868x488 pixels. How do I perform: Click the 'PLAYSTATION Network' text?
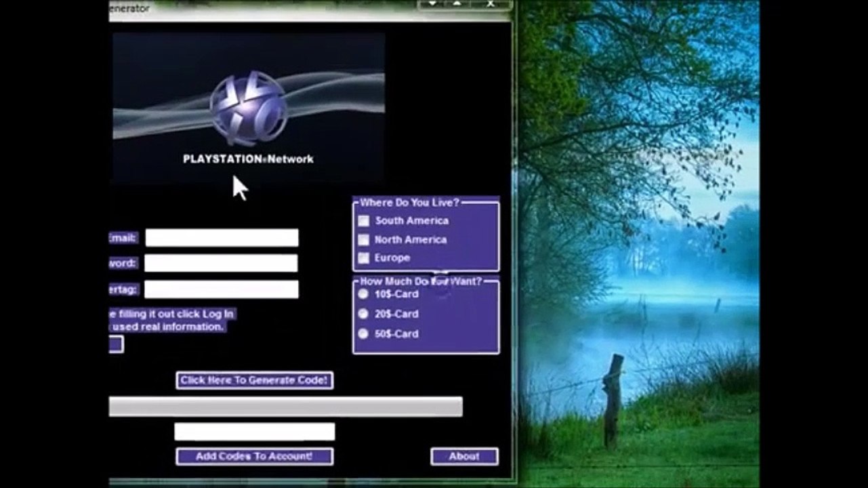point(248,159)
